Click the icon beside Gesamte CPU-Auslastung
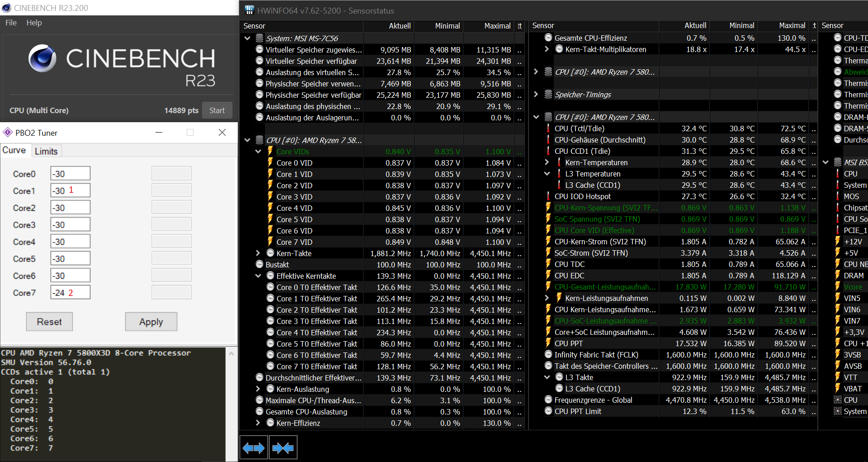The width and height of the screenshot is (868, 462). click(259, 411)
